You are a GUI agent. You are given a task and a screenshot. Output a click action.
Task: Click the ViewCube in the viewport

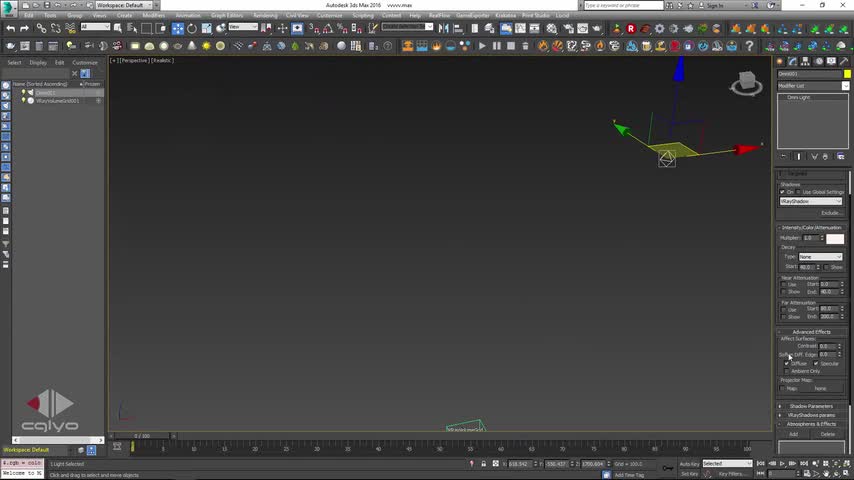[x=746, y=83]
